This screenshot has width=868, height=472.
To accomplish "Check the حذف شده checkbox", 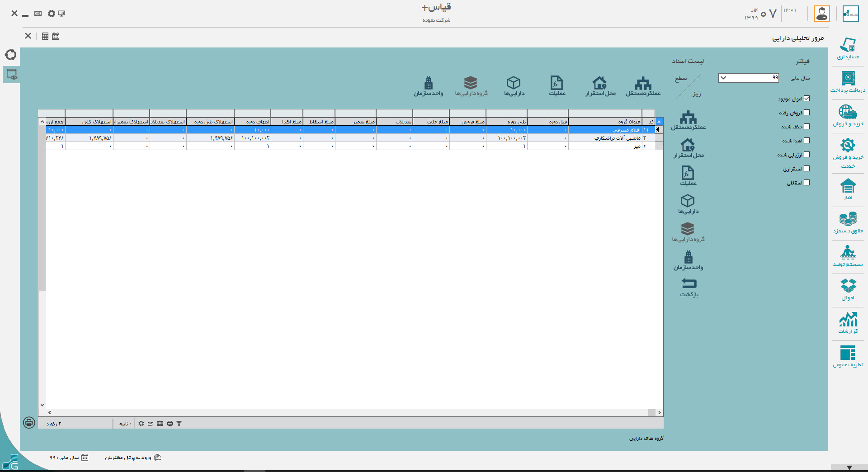I will click(x=807, y=127).
